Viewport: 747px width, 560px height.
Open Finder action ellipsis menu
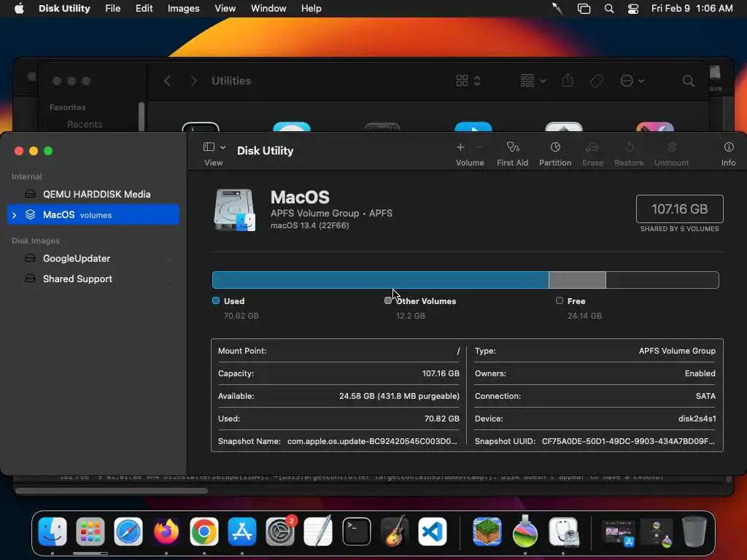632,81
